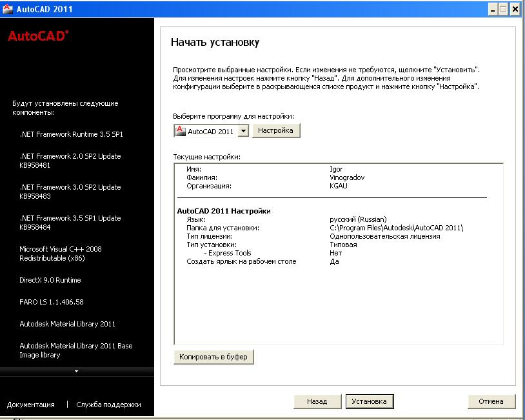
Task: Select Microsoft Visual C++ 2008 Redistributable (x86)
Action: [x=61, y=254]
